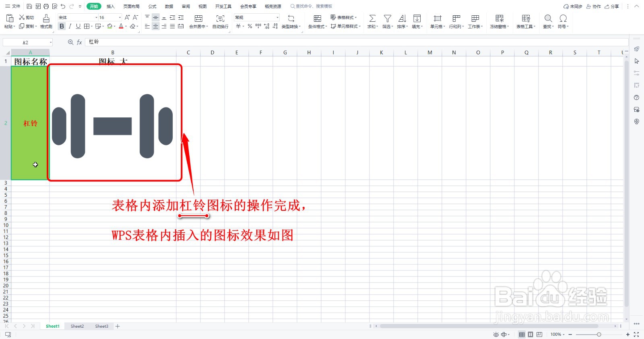Switch to the 页面布局 ribbon tab

click(x=131, y=6)
